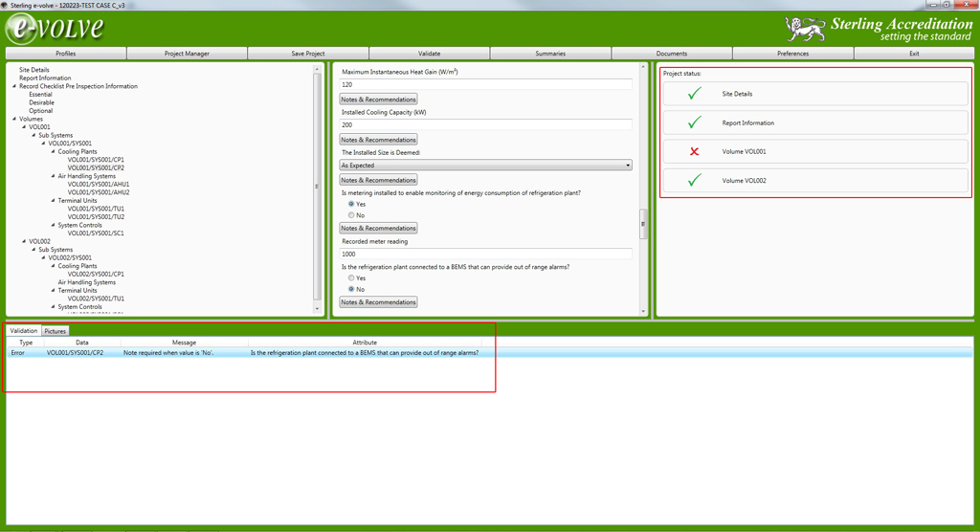This screenshot has width=980, height=532.
Task: Collapse the VOL002/SYS001 subsystem node arrow
Action: (x=44, y=257)
